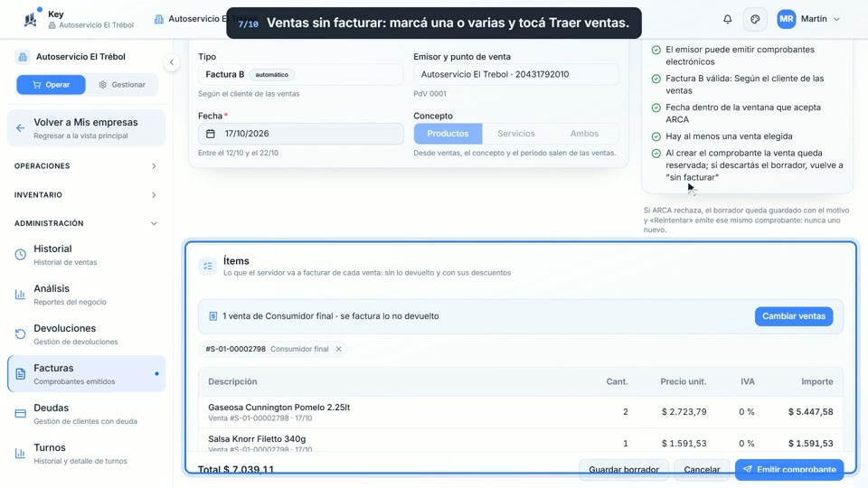The width and height of the screenshot is (868, 488).
Task: Click the Descripción column header
Action: click(232, 381)
